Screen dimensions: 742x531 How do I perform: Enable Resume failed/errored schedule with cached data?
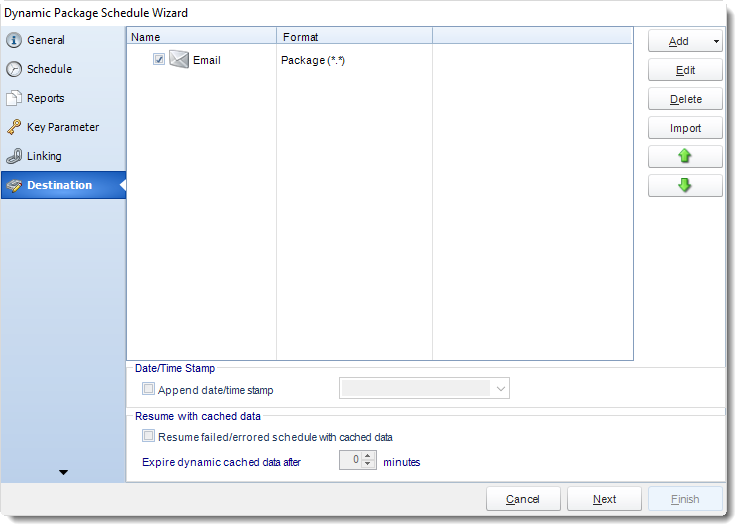(149, 436)
